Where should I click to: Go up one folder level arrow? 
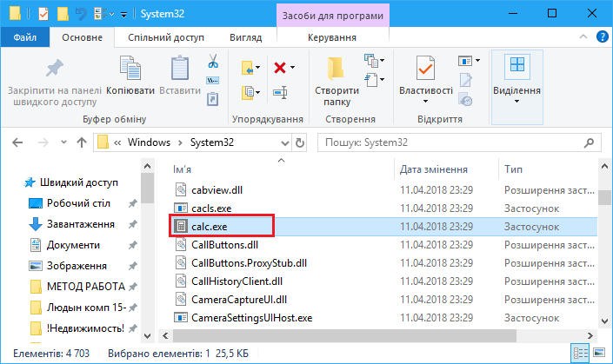pos(82,142)
